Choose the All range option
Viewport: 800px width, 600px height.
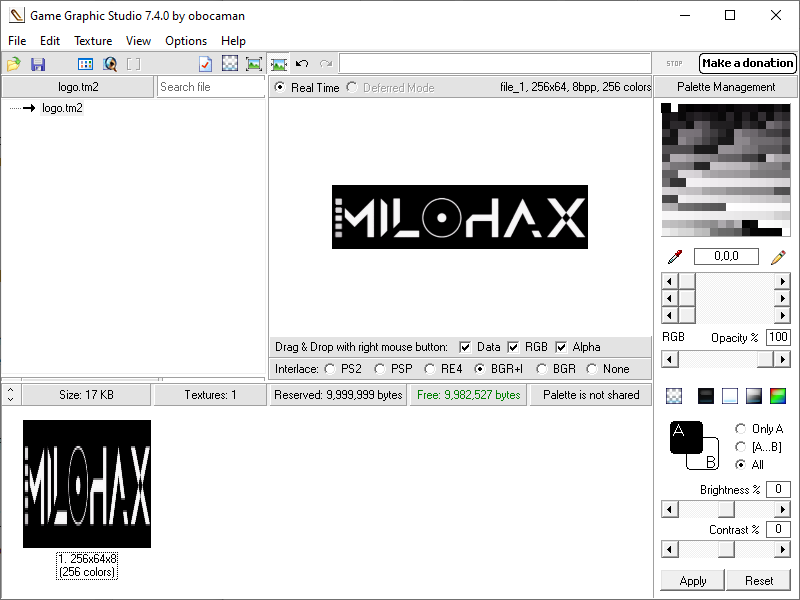740,465
